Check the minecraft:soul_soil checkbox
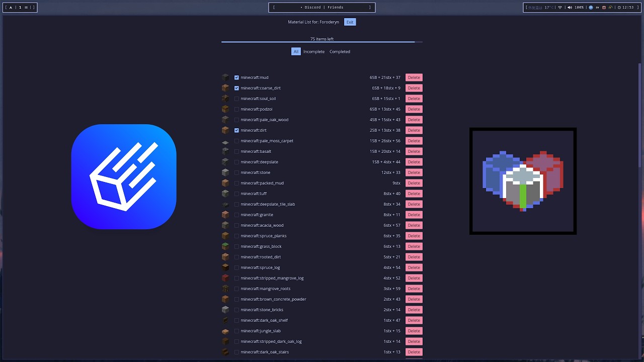This screenshot has height=362, width=644. [236, 99]
